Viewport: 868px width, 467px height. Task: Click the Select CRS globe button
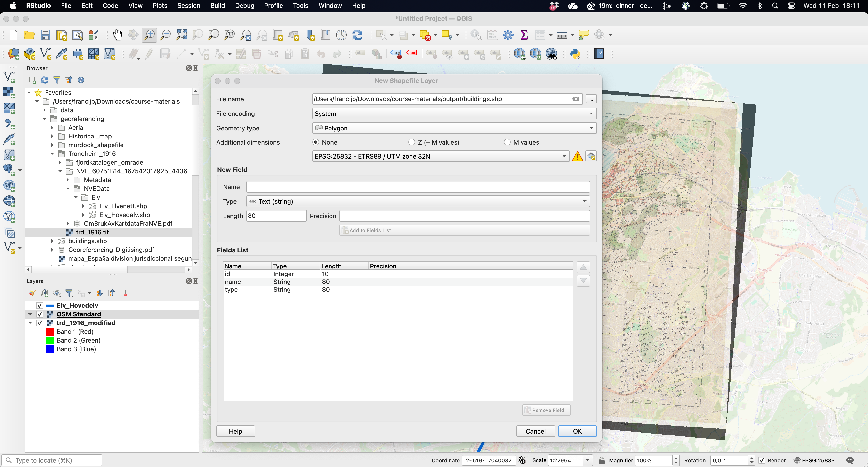[x=591, y=156]
